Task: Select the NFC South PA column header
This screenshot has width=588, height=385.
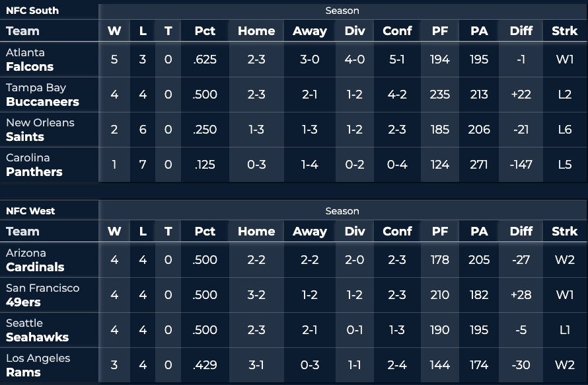Action: pos(479,30)
